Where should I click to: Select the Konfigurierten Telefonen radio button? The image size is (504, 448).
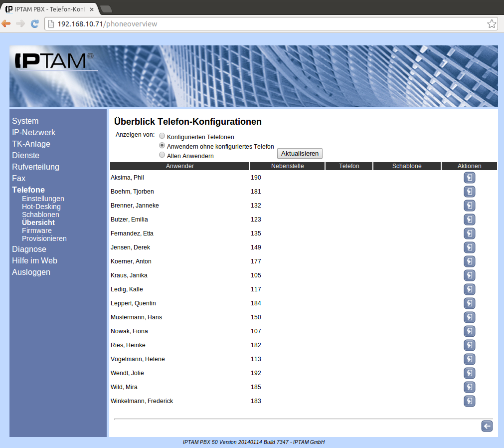(x=162, y=136)
